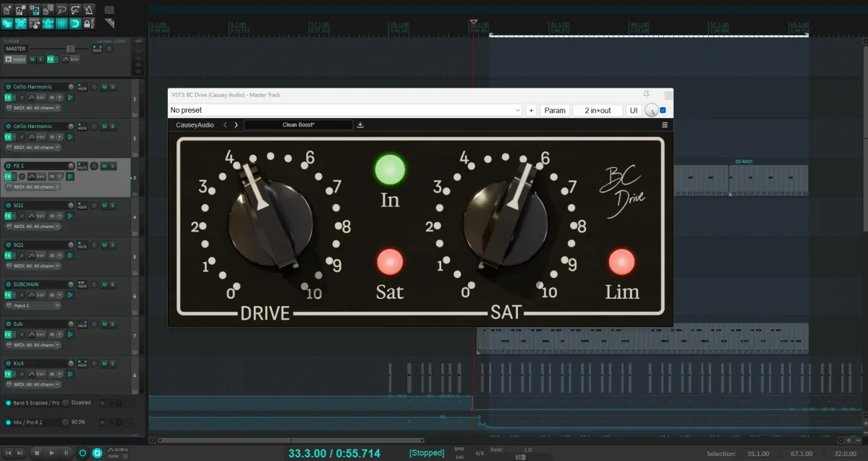Open FX chain on SUBCHAIN track

[x=8, y=295]
